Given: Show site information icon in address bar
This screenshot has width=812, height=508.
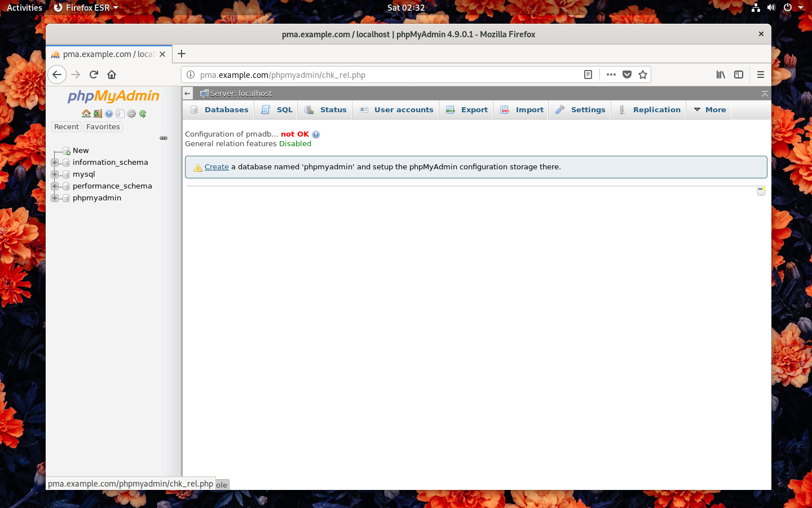Looking at the screenshot, I should click(x=191, y=75).
